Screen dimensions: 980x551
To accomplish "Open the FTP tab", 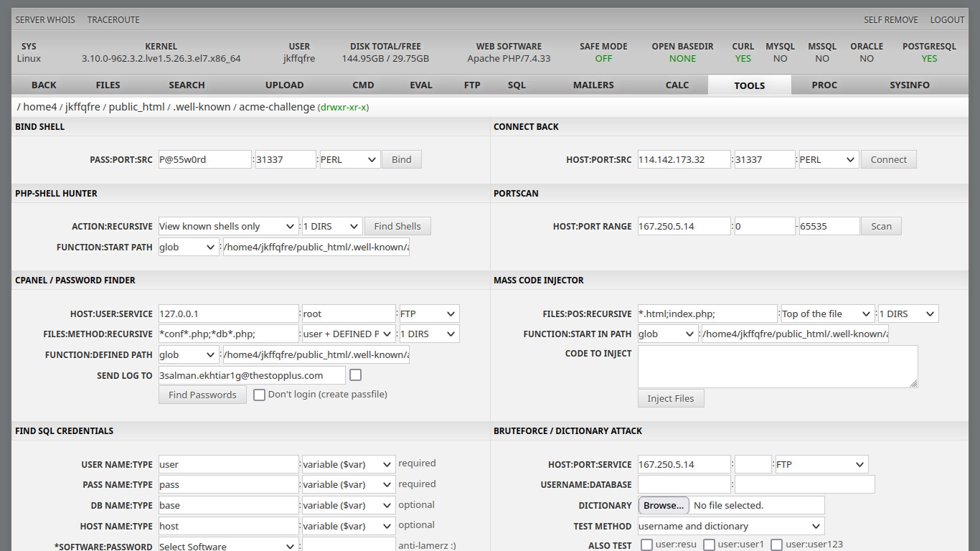I will tap(472, 85).
